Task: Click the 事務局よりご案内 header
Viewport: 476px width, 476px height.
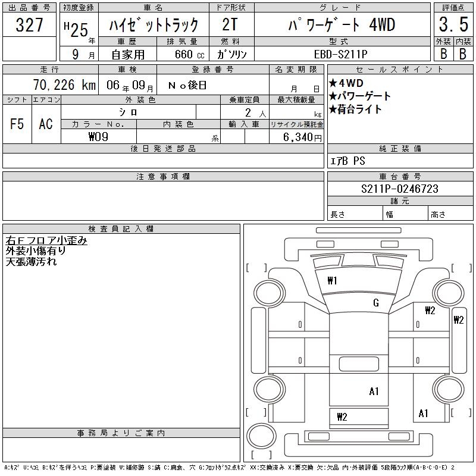Action: (x=121, y=433)
